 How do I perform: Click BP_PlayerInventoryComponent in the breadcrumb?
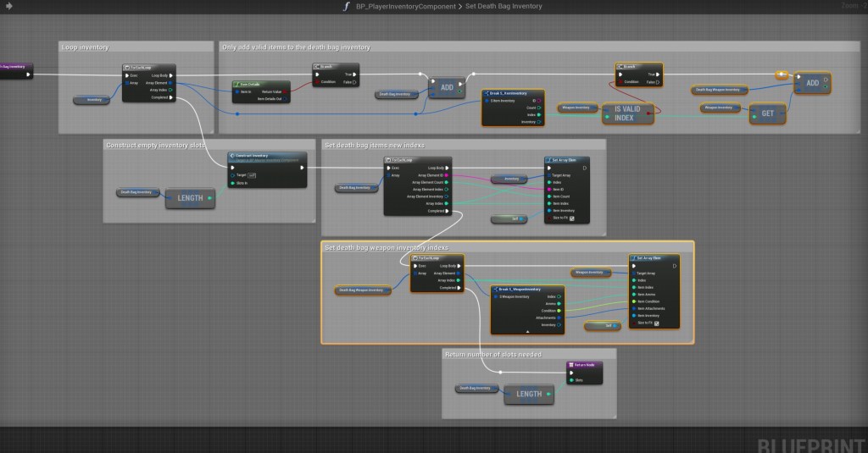pyautogui.click(x=407, y=7)
